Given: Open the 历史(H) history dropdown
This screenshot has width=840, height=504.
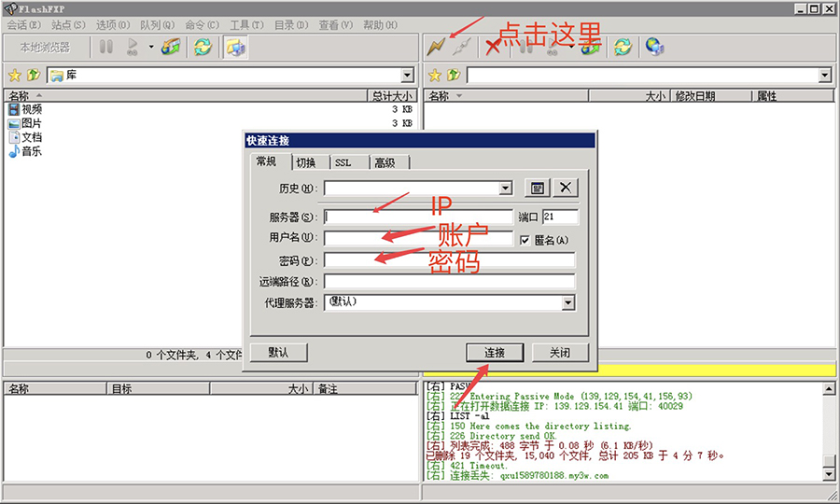Looking at the screenshot, I should click(506, 188).
